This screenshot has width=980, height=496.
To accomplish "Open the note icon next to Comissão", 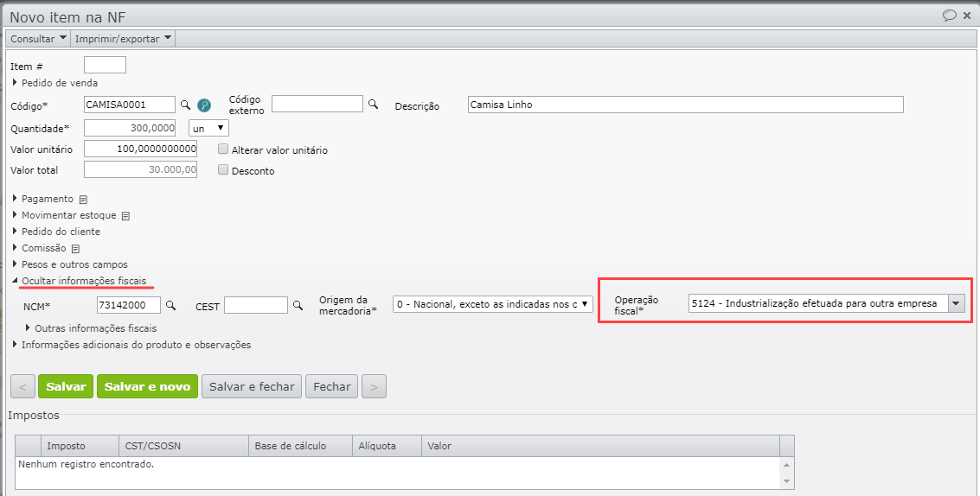I will [75, 249].
